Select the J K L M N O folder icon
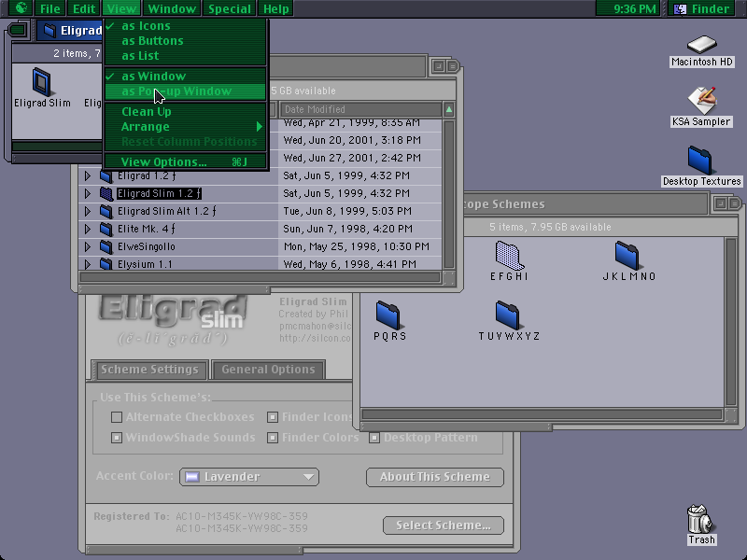Screen dimensions: 747x560 point(627,255)
